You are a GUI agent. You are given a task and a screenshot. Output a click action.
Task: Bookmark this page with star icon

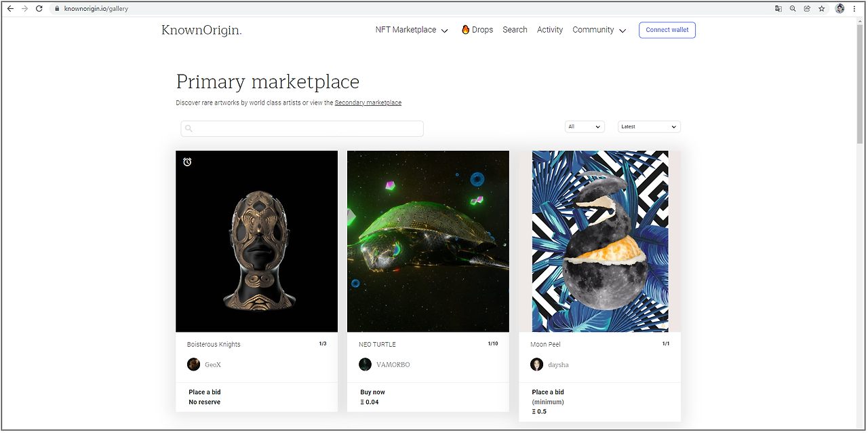point(821,9)
